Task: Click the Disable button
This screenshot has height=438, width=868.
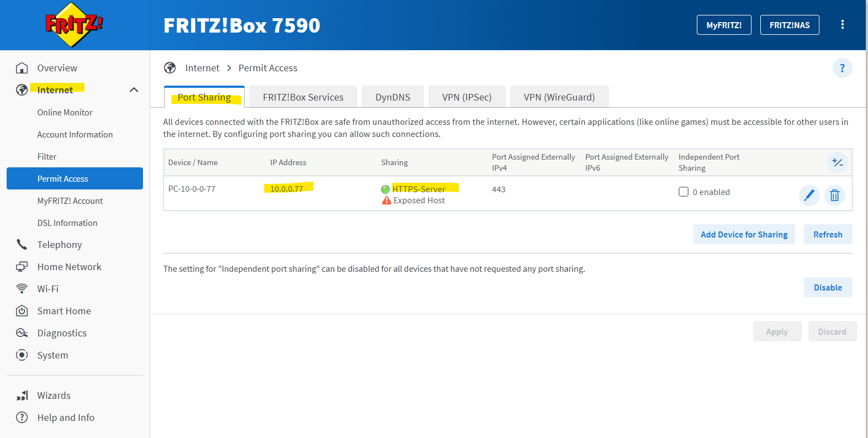Action: click(x=828, y=287)
